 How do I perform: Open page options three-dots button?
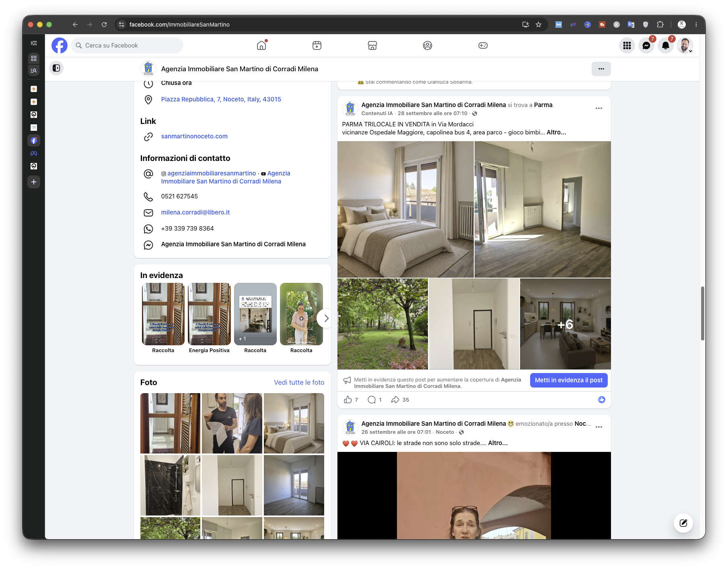pyautogui.click(x=601, y=69)
